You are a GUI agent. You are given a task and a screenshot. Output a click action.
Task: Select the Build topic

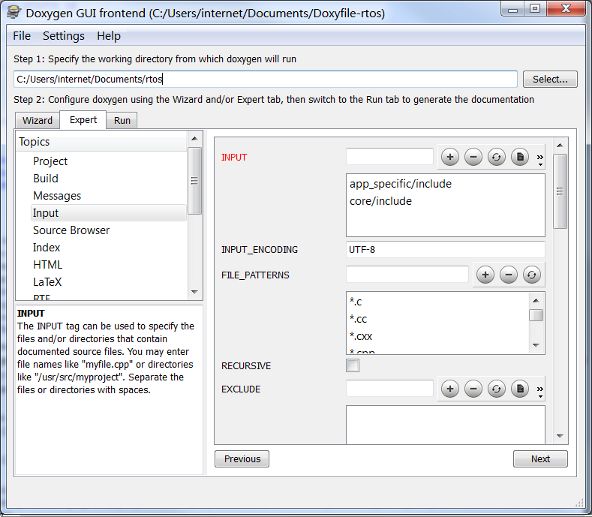46,178
